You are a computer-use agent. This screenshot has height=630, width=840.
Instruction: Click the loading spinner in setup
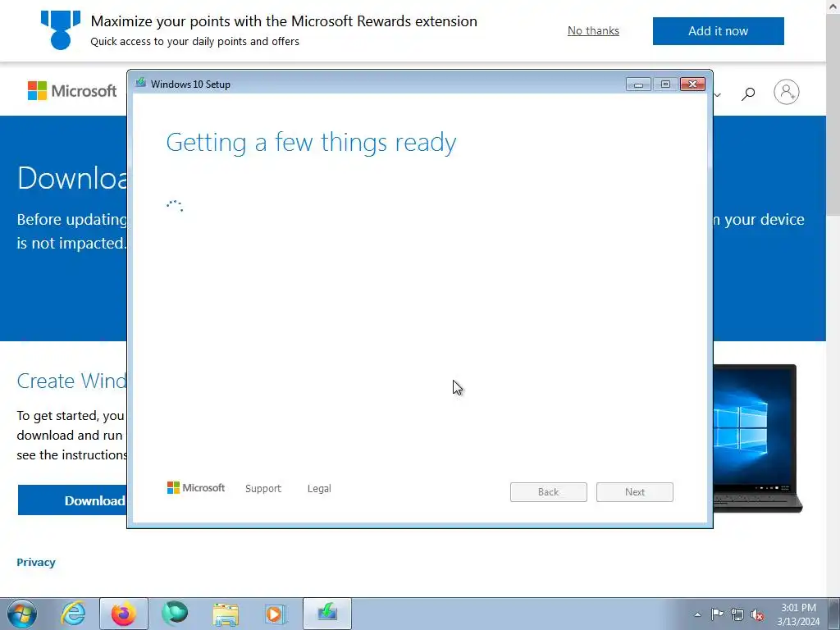175,206
